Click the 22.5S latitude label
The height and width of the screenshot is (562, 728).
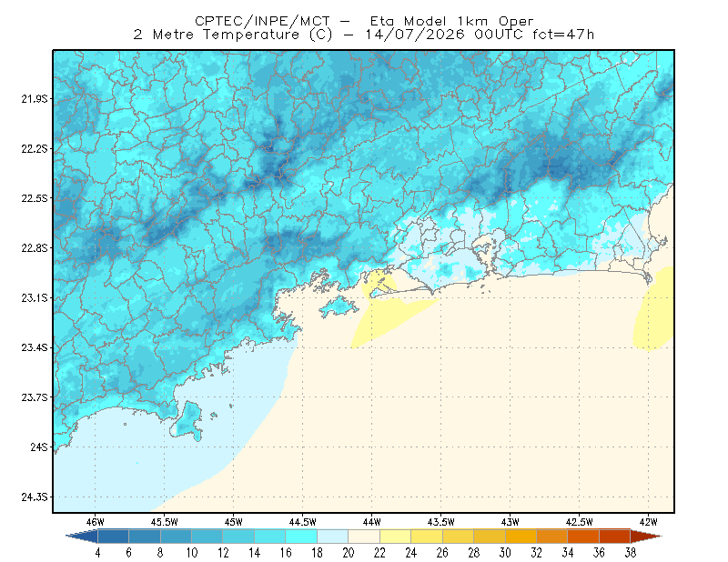(35, 198)
